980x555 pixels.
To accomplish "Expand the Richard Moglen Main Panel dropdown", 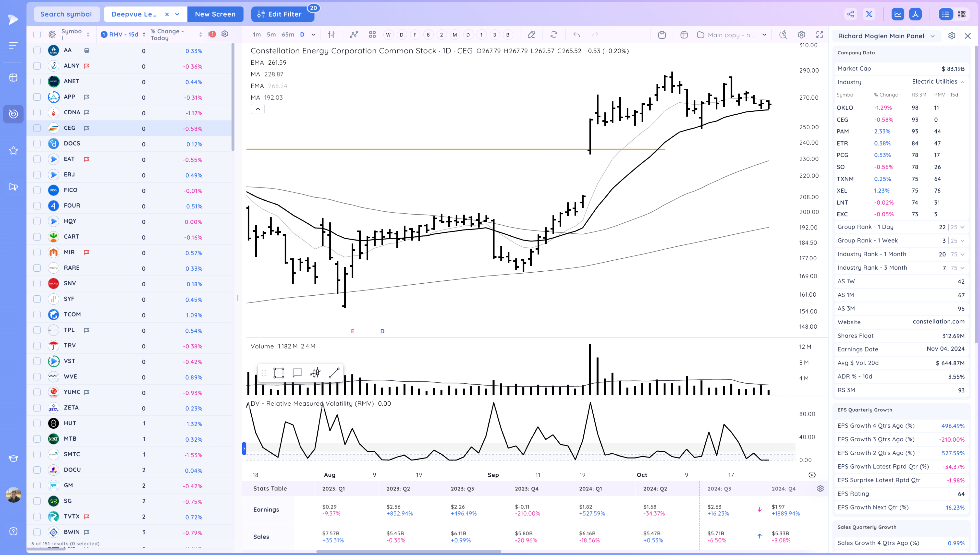I will coord(932,36).
